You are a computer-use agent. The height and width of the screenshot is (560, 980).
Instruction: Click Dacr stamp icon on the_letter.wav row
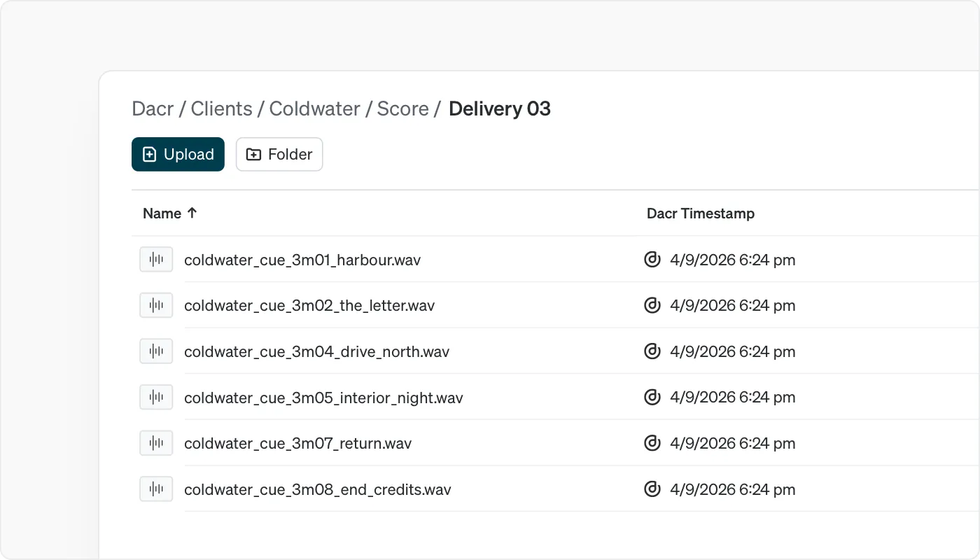tap(652, 305)
